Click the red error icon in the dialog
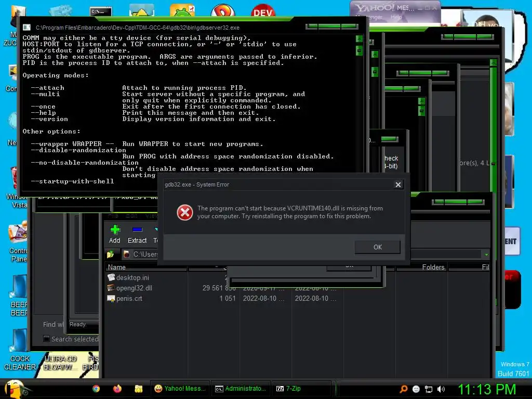 (184, 212)
